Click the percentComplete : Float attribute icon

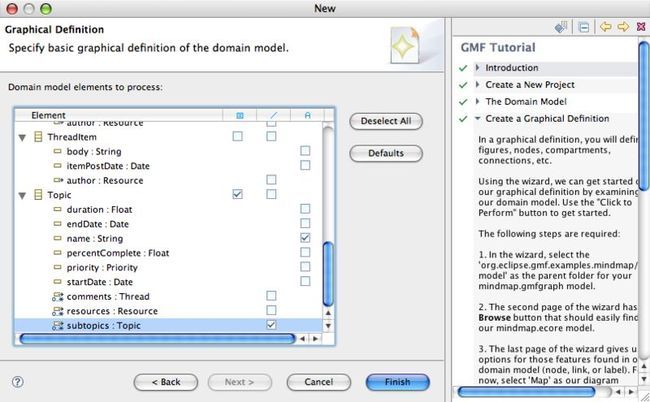pyautogui.click(x=58, y=253)
